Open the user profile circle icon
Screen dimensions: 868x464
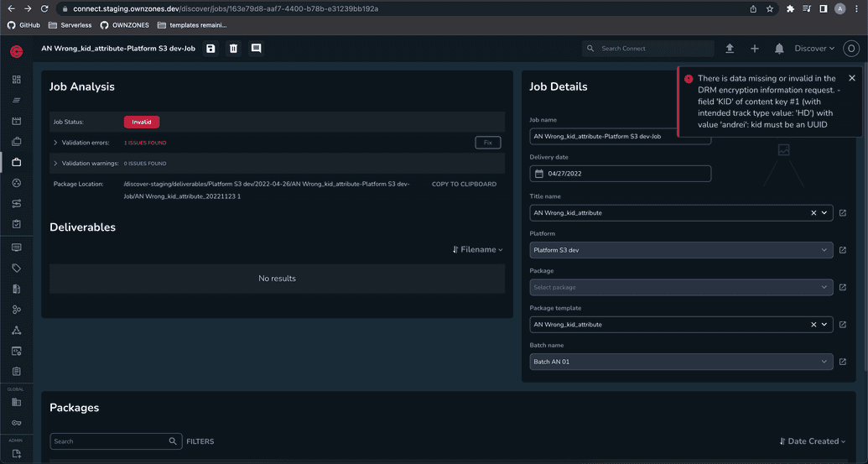(x=851, y=49)
